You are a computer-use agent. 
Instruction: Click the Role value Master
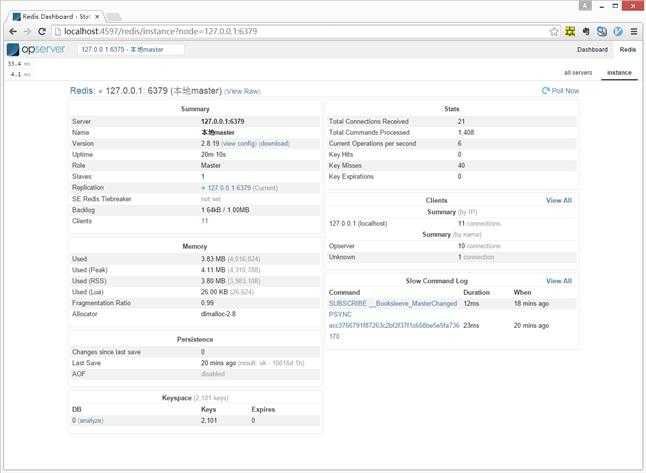211,166
